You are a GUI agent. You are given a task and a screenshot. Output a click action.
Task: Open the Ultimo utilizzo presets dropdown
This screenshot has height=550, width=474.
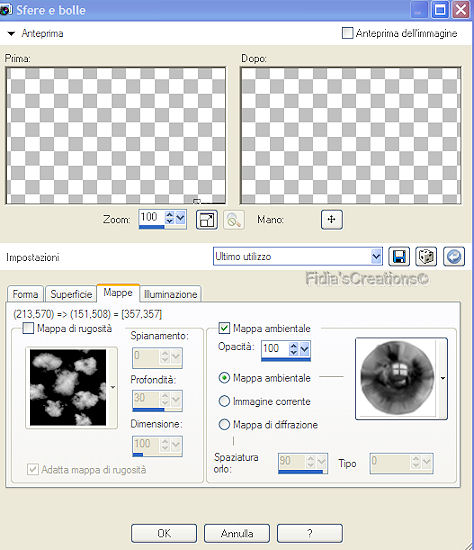[x=376, y=256]
